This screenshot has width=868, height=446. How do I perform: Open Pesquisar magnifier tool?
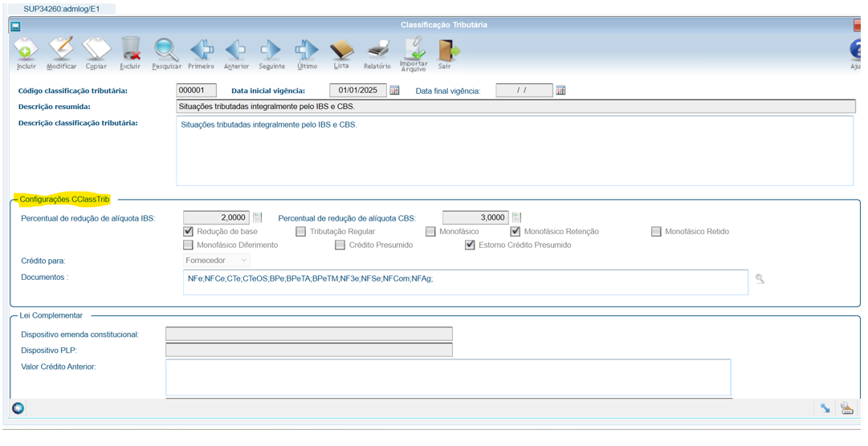tap(166, 50)
